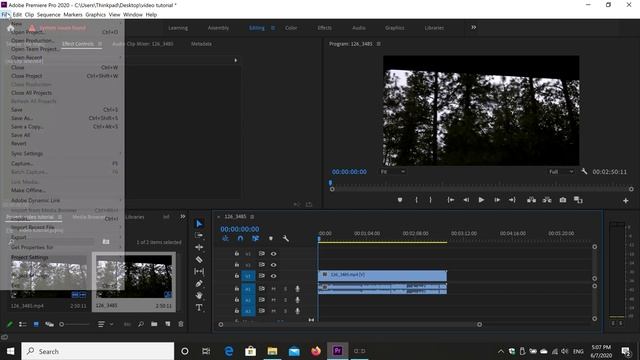Open the Editing workspace menu icon
Viewport: 640px width, 360px height.
click(273, 28)
